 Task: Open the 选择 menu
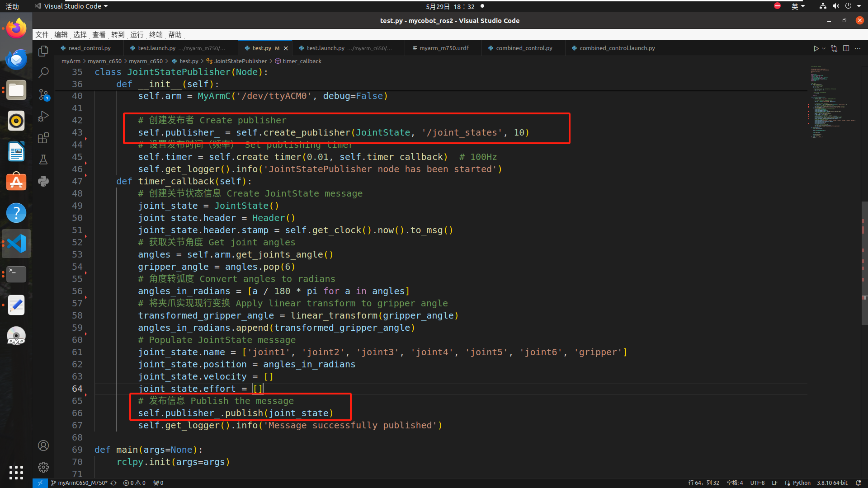[80, 35]
